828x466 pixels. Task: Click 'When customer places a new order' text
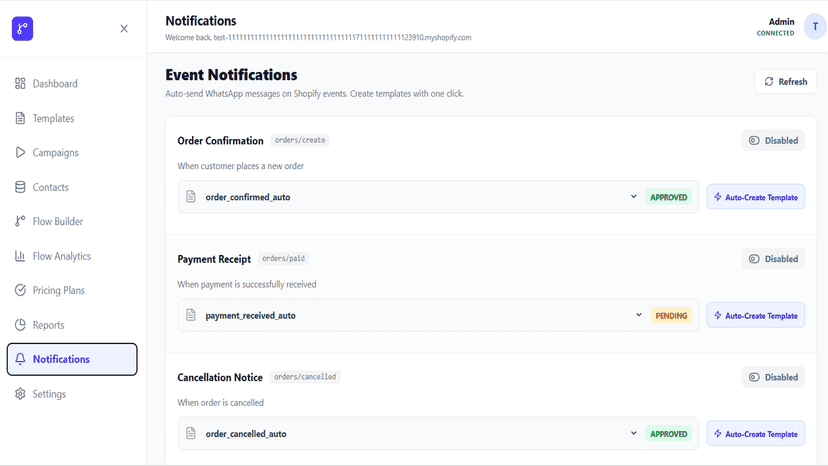coord(241,166)
